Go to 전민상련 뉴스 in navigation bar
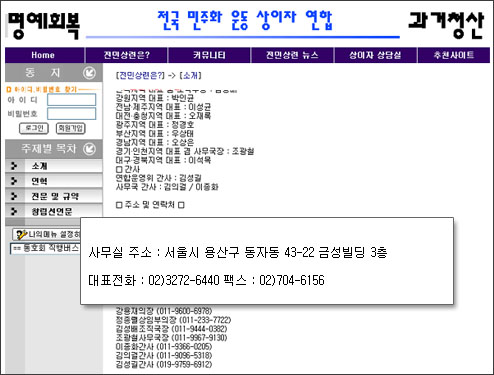Screen dimensions: 494x375 [x=292, y=55]
